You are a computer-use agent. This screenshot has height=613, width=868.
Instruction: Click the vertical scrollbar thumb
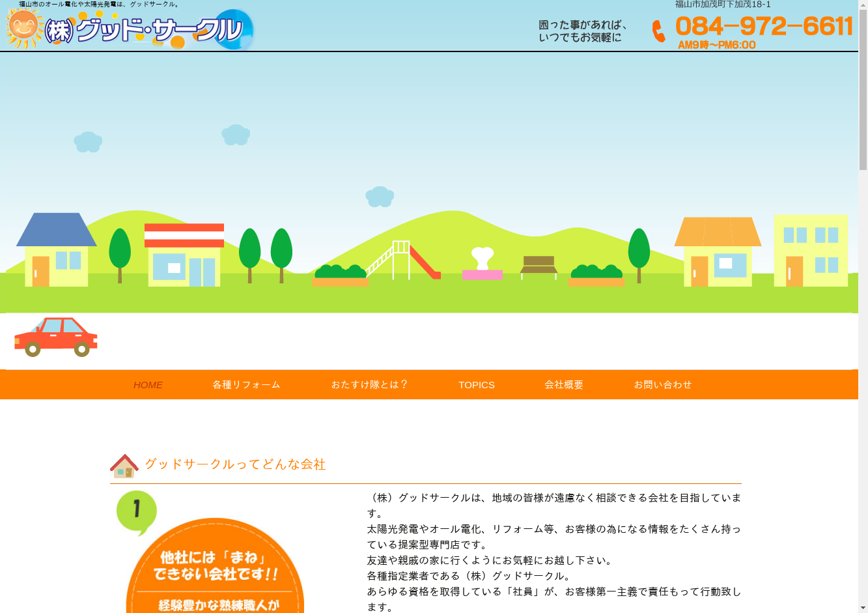[863, 90]
